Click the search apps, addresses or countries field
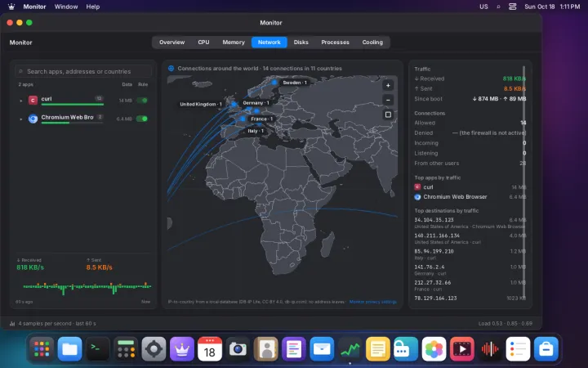The image size is (588, 368). click(x=83, y=71)
